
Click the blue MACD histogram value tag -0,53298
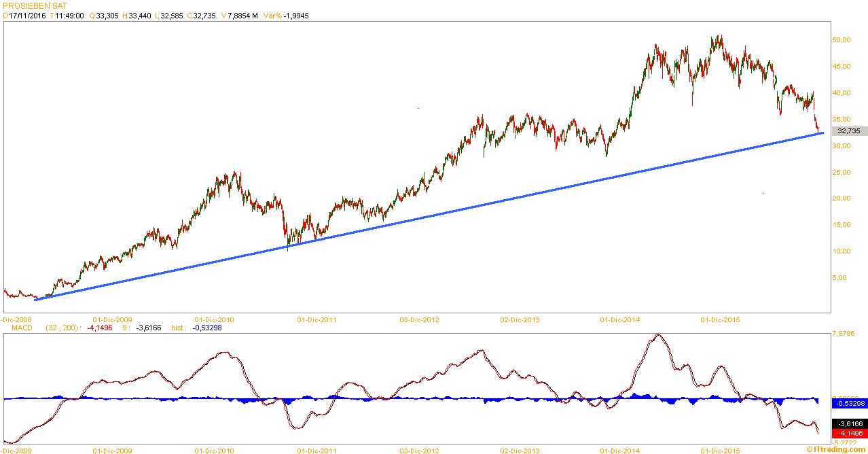(x=849, y=403)
